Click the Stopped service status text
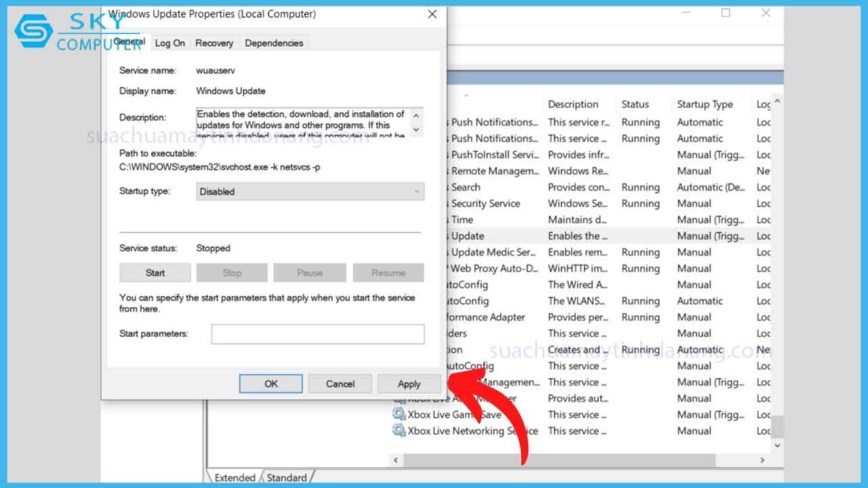This screenshot has width=868, height=488. point(213,248)
